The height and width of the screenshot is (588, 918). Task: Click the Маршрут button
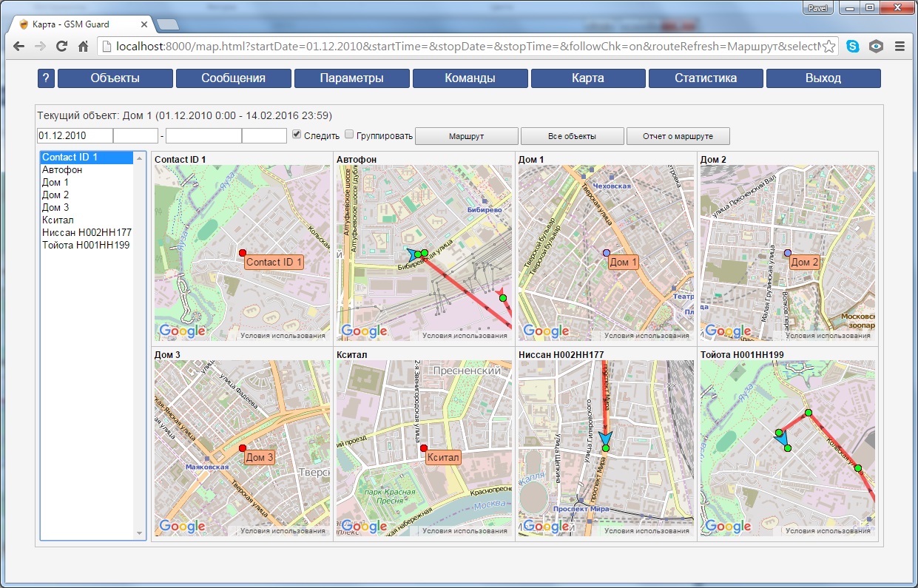pyautogui.click(x=466, y=136)
